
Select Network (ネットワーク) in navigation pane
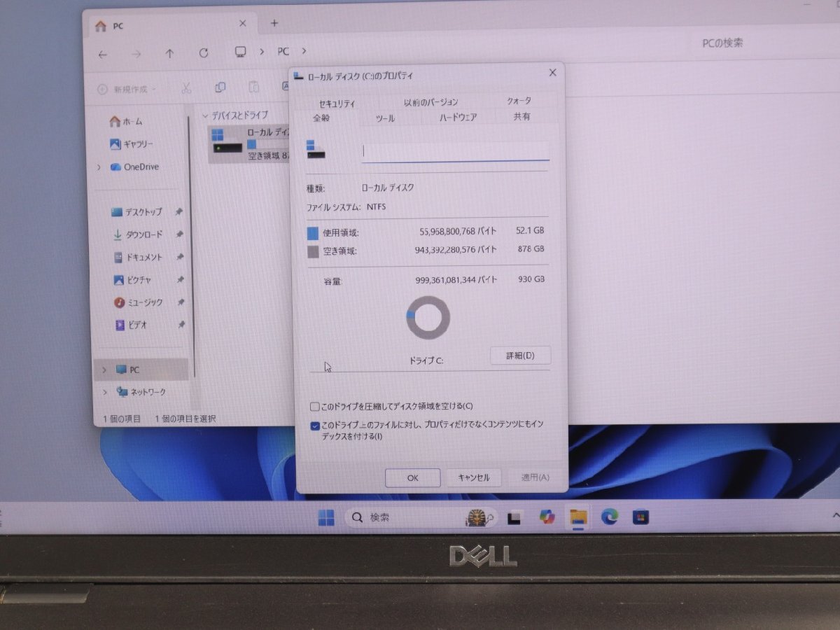pyautogui.click(x=141, y=392)
